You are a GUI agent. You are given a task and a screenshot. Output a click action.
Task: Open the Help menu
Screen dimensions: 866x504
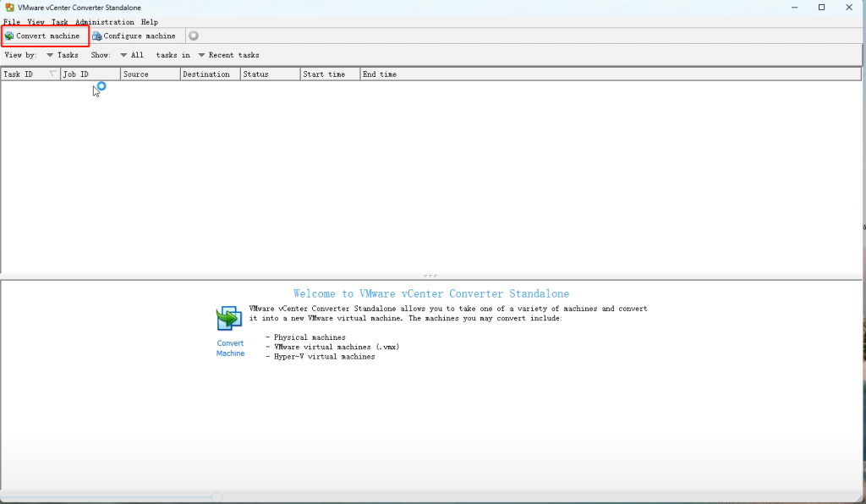tap(149, 22)
